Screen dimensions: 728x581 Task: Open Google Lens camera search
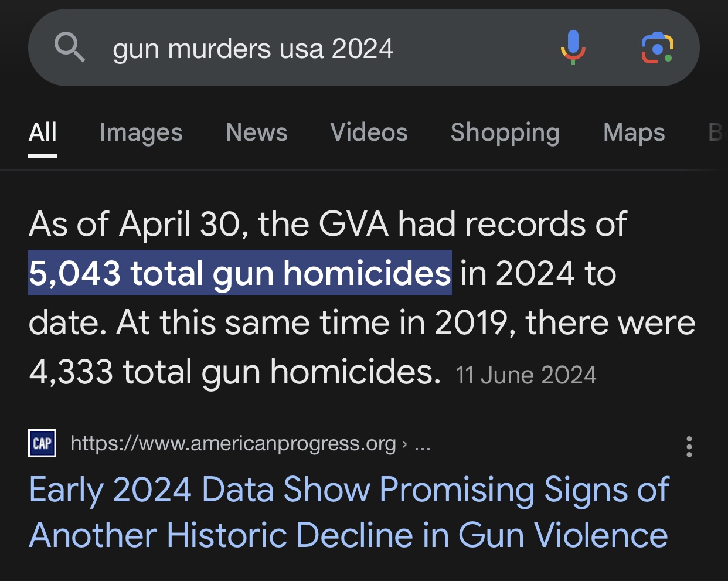point(657,47)
